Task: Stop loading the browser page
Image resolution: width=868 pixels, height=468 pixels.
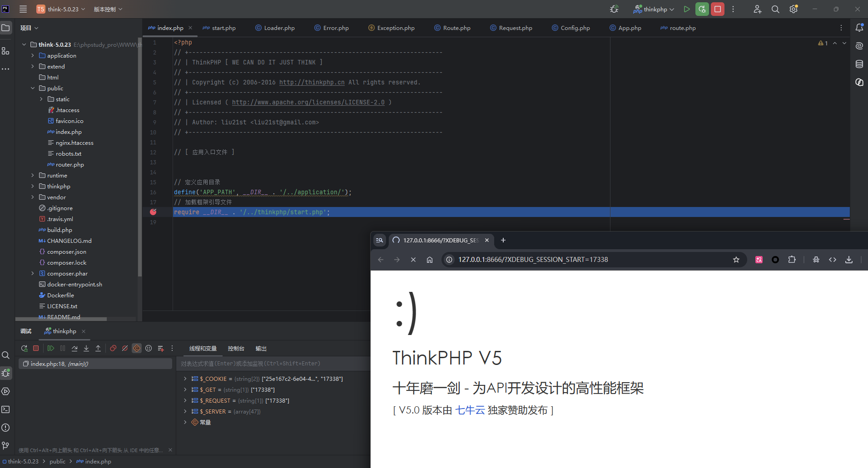Action: pyautogui.click(x=413, y=260)
